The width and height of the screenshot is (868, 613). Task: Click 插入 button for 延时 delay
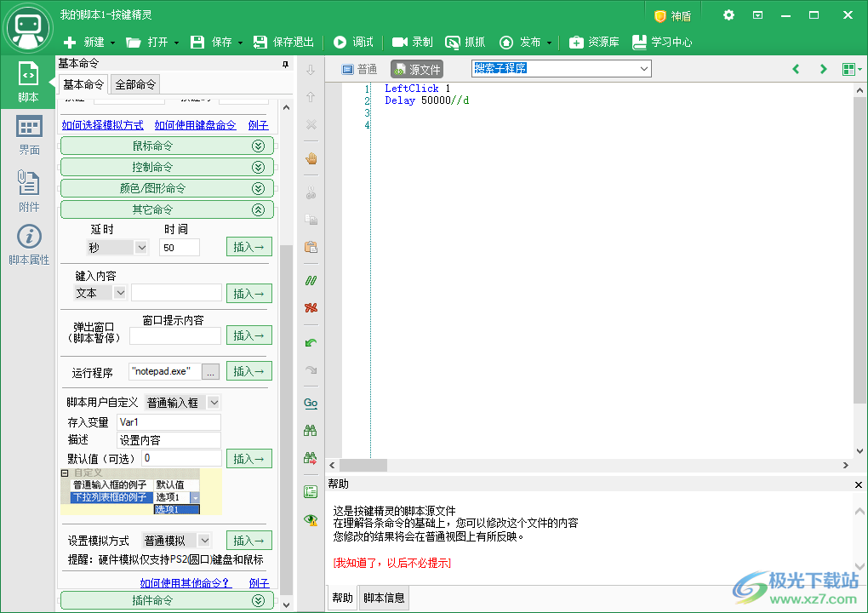(249, 247)
